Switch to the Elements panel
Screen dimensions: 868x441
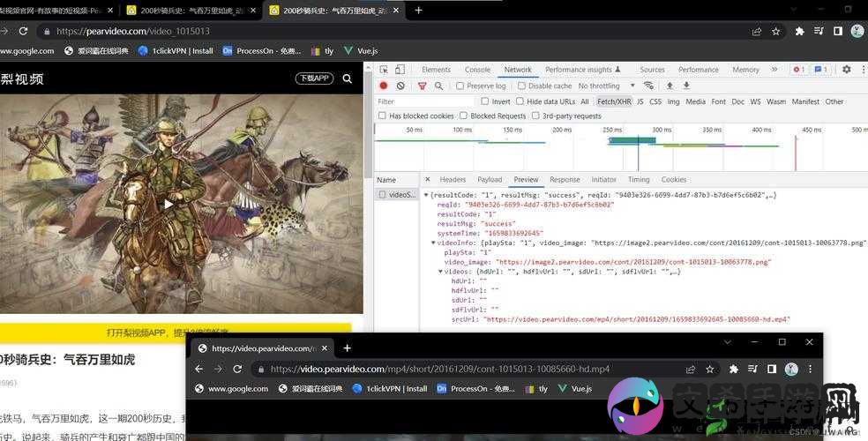point(437,70)
